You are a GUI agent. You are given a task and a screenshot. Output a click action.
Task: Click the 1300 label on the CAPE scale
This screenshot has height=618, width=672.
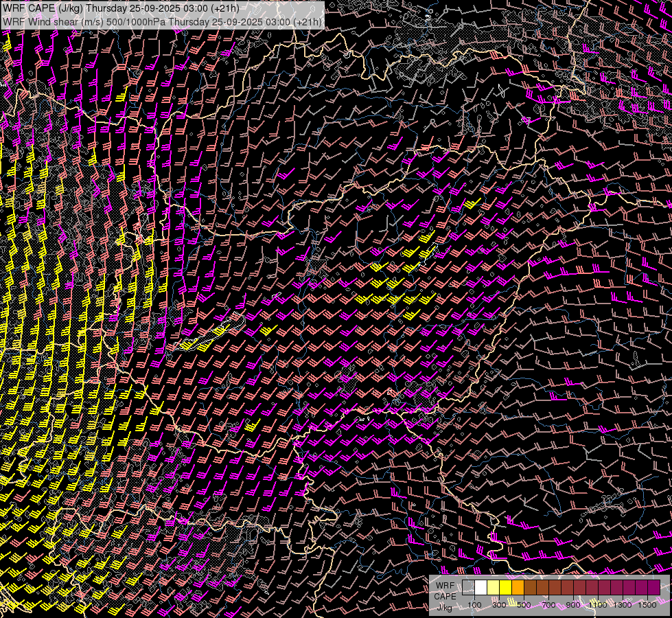click(623, 605)
